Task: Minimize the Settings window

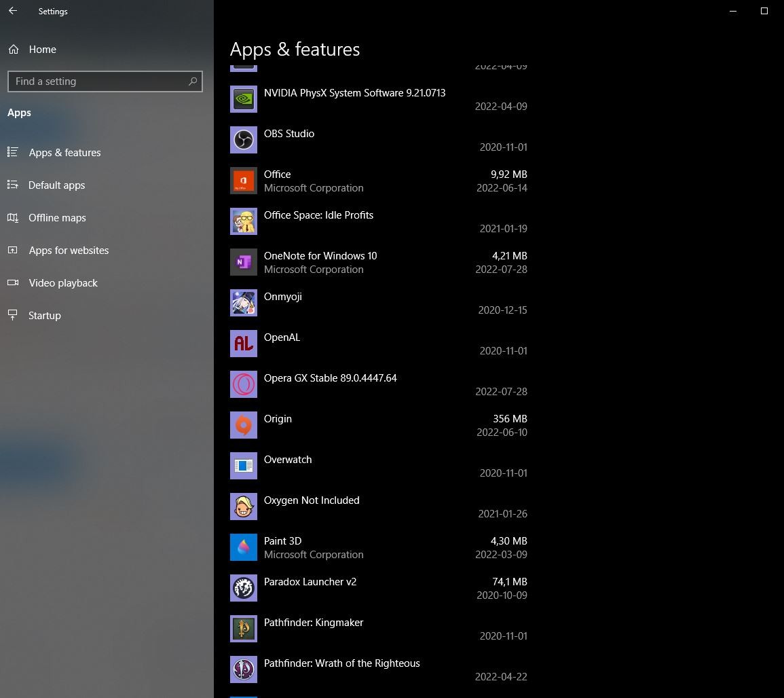Action: point(733,11)
